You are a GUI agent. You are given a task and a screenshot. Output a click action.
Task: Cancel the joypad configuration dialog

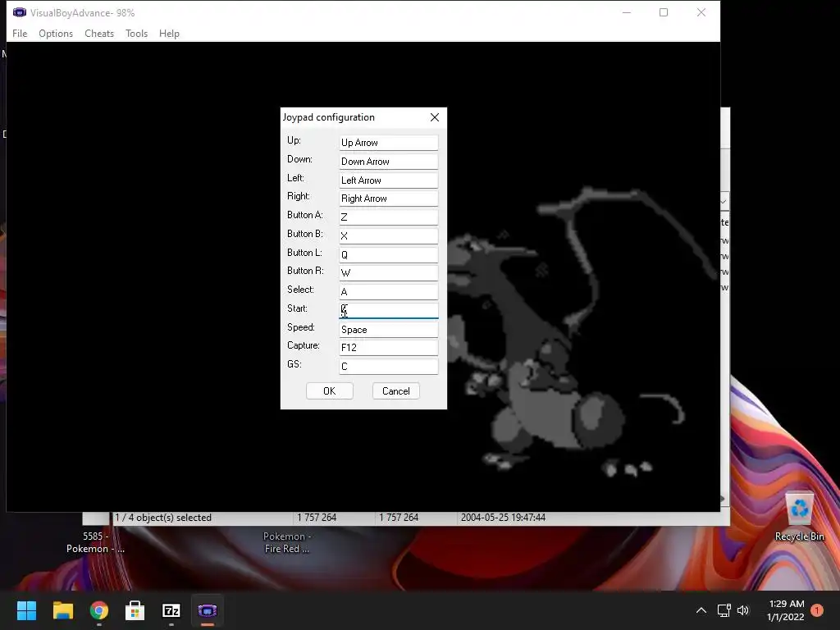coord(396,391)
